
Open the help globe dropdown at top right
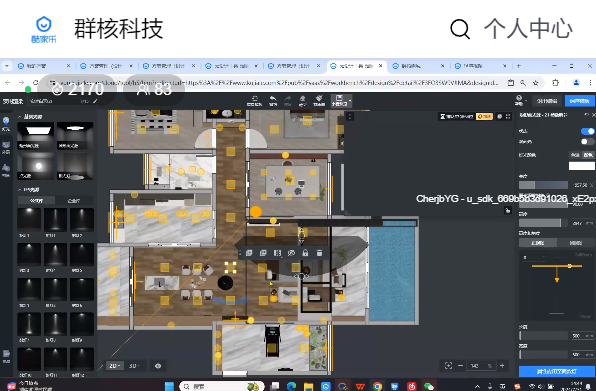(x=520, y=100)
